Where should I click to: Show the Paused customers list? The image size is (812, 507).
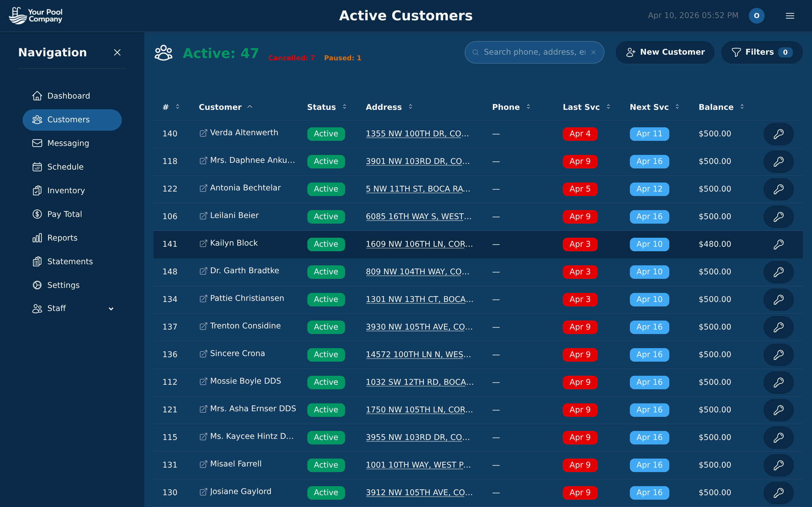pos(342,58)
